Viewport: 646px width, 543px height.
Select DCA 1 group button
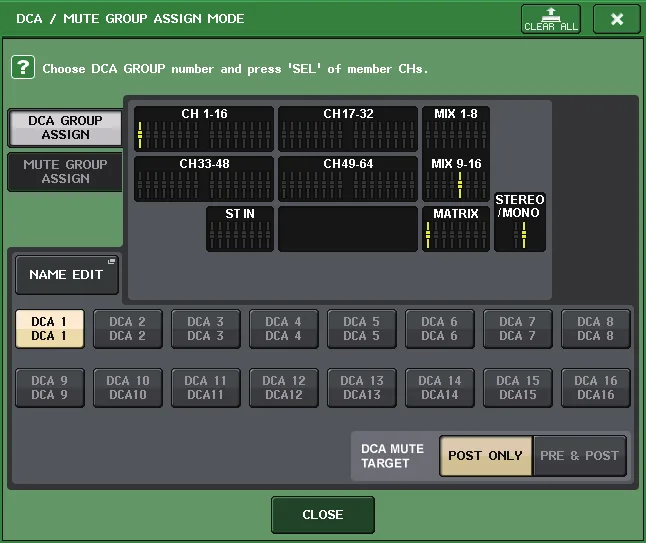point(50,329)
